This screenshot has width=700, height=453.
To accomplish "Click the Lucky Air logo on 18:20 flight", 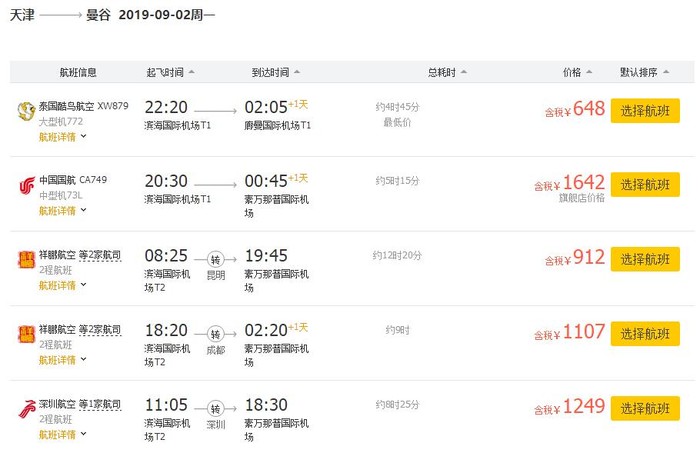I will pyautogui.click(x=25, y=337).
